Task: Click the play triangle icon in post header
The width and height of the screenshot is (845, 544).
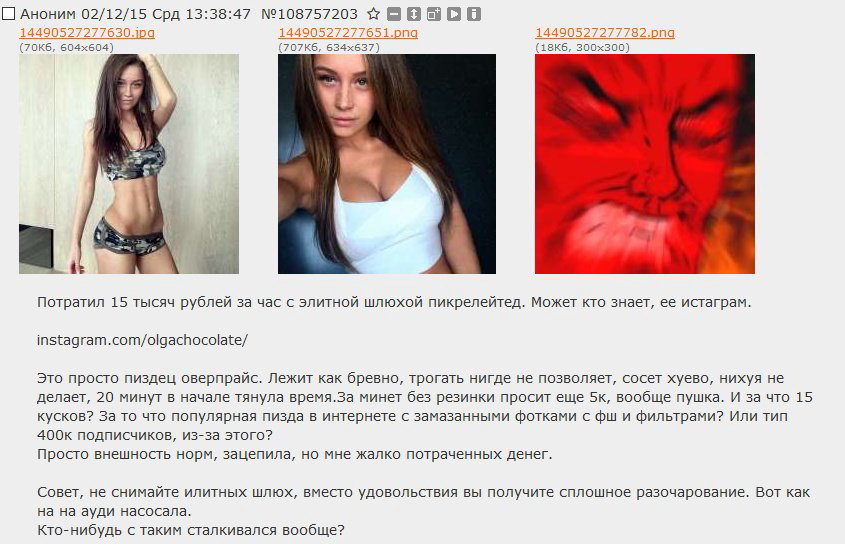Action: pyautogui.click(x=454, y=14)
